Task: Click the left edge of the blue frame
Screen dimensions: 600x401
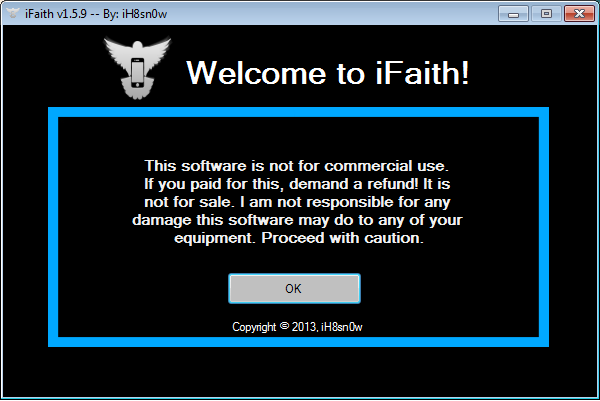Action: tap(53, 228)
